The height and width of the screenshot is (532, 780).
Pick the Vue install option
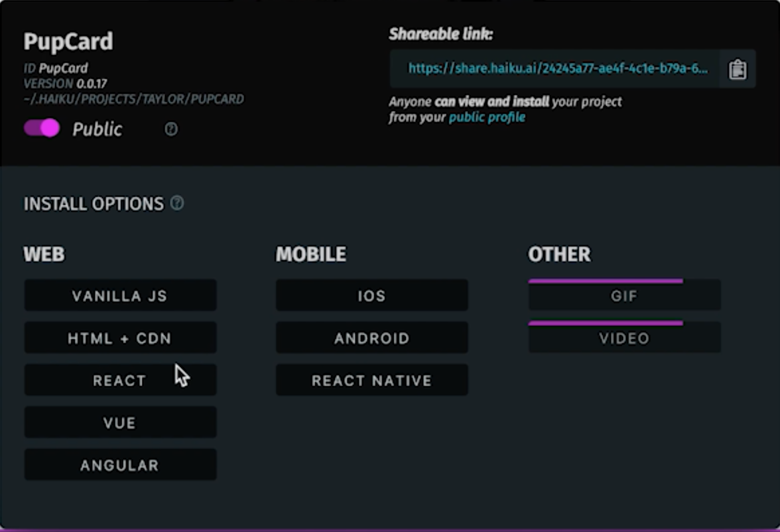pyautogui.click(x=120, y=422)
